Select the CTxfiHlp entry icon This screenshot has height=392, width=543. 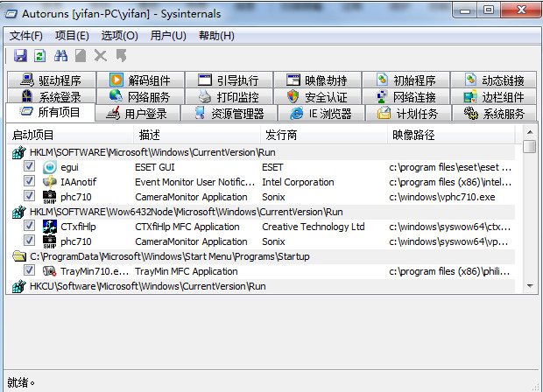coord(50,227)
